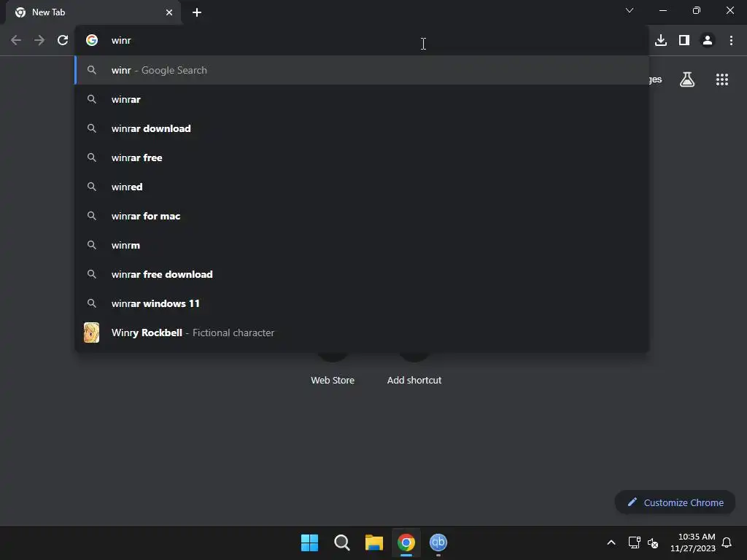The height and width of the screenshot is (560, 747).
Task: Open the Windows Start menu
Action: coord(309,542)
